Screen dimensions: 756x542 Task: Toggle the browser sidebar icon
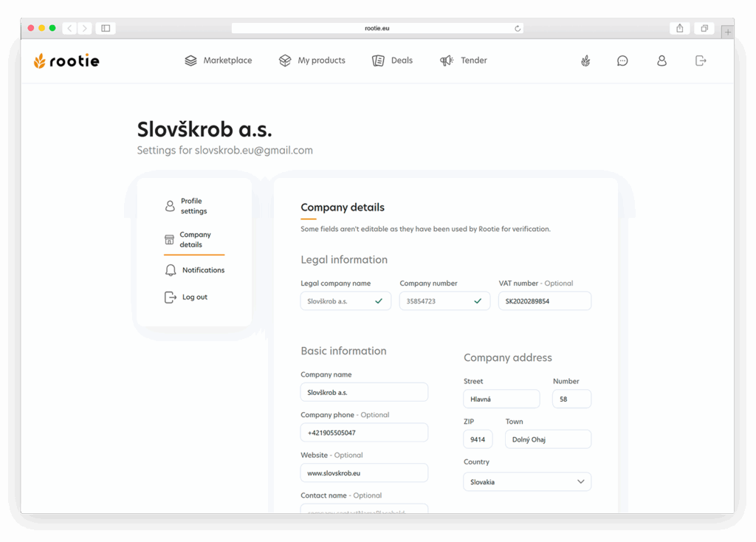click(106, 29)
